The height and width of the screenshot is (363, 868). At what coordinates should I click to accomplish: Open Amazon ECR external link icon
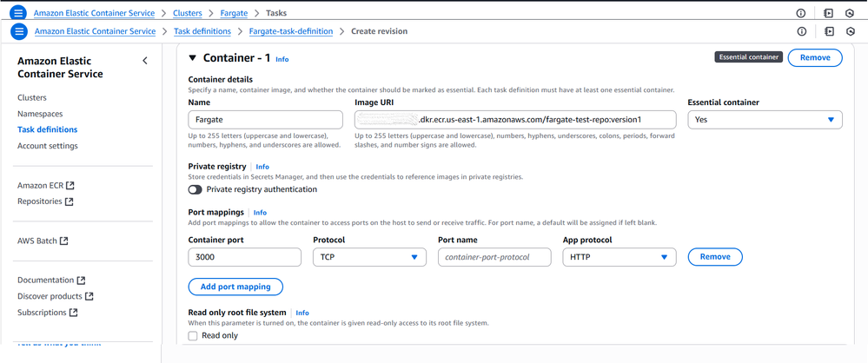[70, 186]
